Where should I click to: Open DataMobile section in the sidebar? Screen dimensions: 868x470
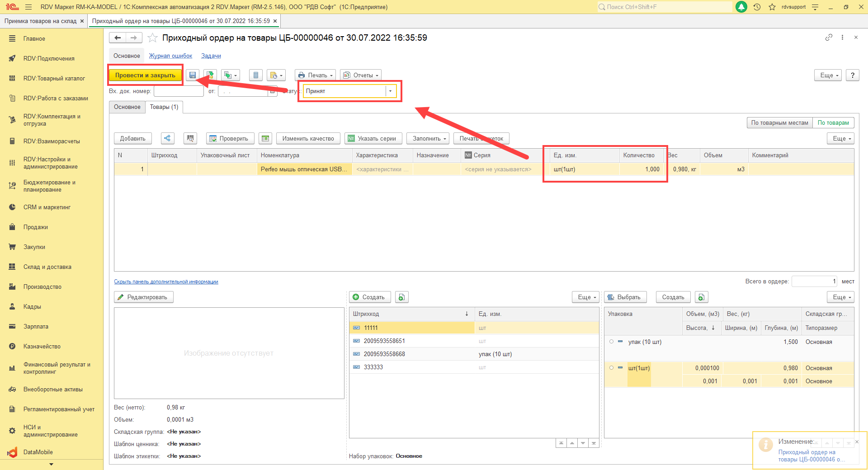(x=38, y=452)
